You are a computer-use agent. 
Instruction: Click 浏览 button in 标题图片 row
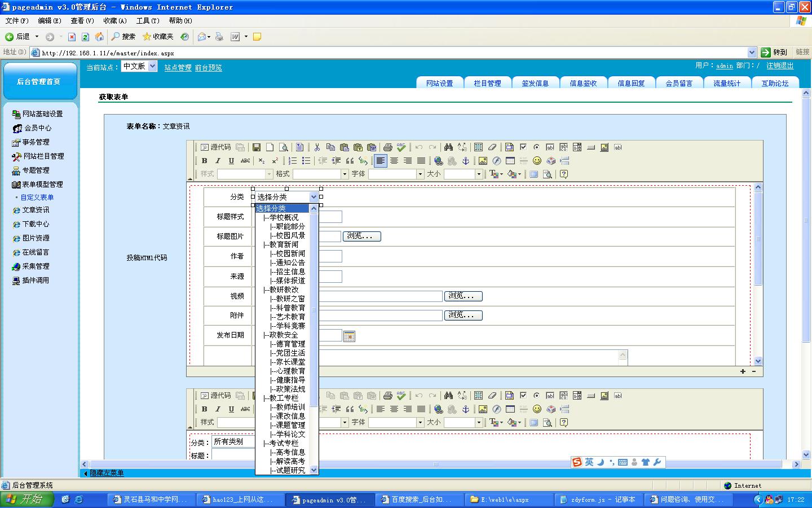361,236
